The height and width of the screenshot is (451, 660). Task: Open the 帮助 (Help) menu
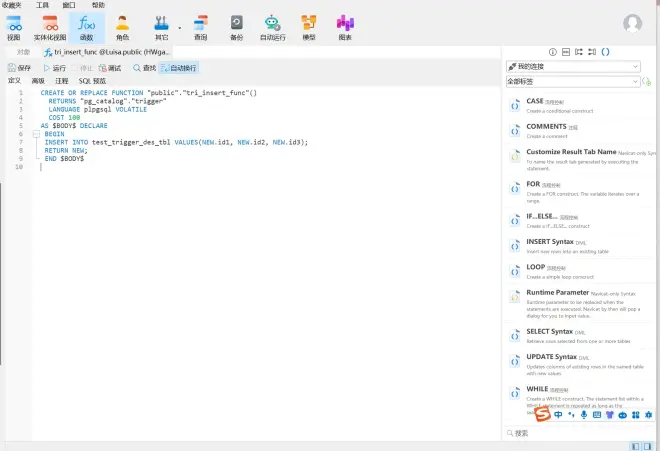click(98, 5)
